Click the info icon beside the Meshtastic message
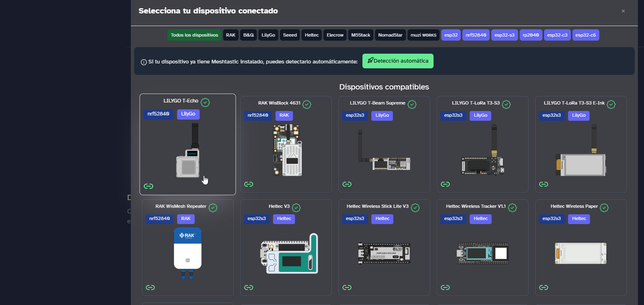The height and width of the screenshot is (305, 644). pos(143,62)
